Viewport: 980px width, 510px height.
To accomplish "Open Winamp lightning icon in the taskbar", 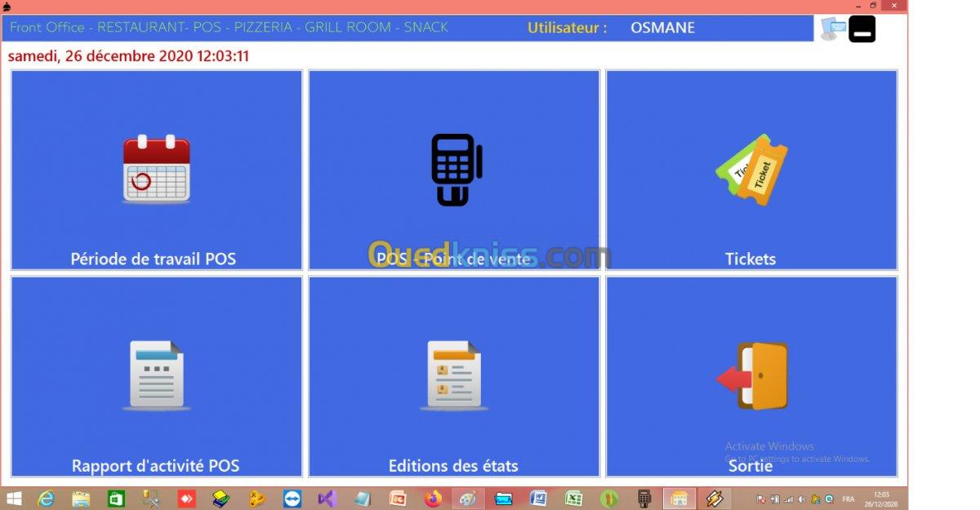I will point(715,499).
